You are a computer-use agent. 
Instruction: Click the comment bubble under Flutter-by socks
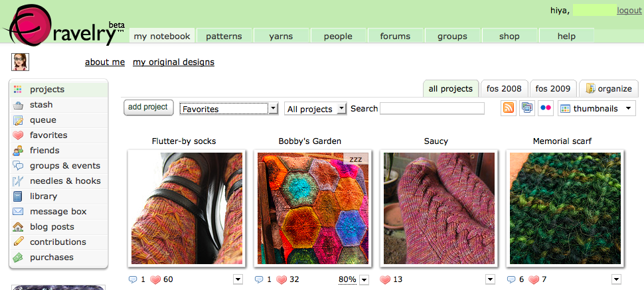tap(133, 280)
